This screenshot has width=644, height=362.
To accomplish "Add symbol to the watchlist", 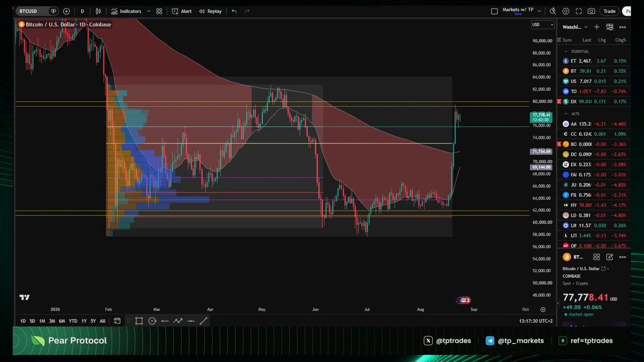I will [x=597, y=27].
